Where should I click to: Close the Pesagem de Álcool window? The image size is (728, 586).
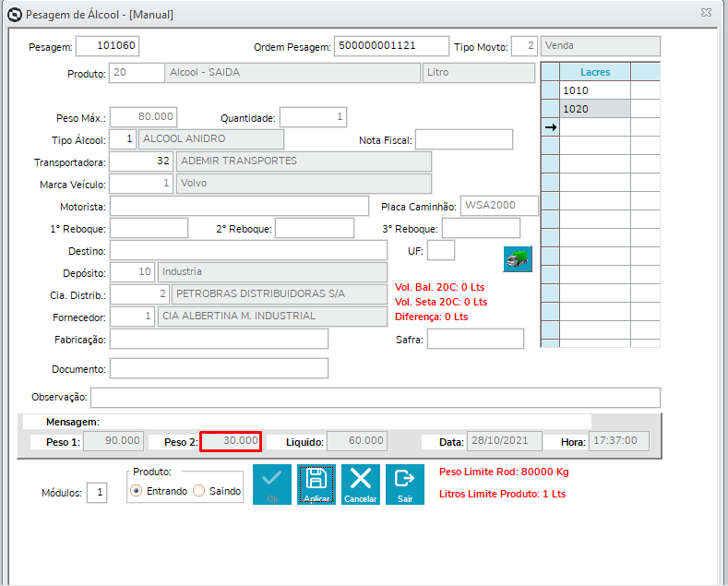[706, 13]
